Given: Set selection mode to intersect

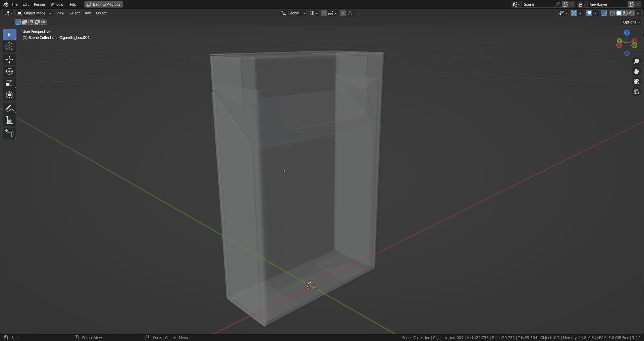Looking at the screenshot, I should [44, 22].
